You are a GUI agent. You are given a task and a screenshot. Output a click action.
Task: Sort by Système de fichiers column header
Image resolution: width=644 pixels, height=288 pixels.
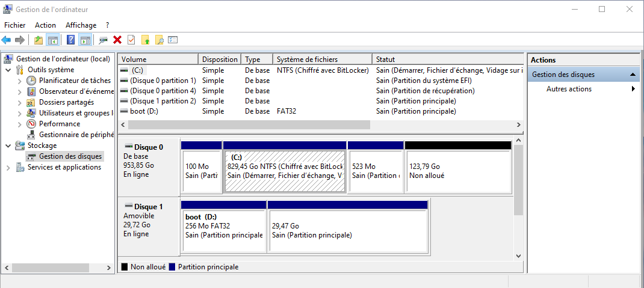pyautogui.click(x=323, y=60)
